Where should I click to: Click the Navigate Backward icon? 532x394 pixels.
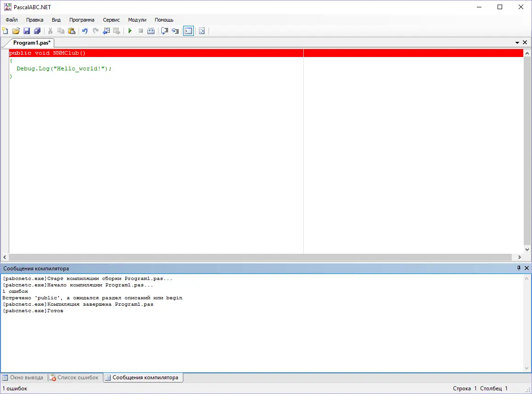pyautogui.click(x=106, y=31)
